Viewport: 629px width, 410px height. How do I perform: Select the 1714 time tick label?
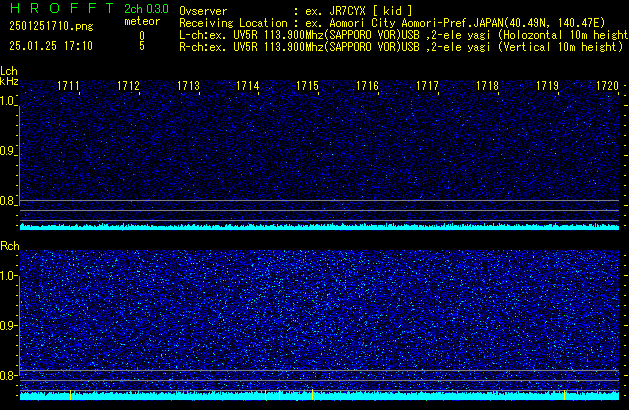pyautogui.click(x=248, y=86)
